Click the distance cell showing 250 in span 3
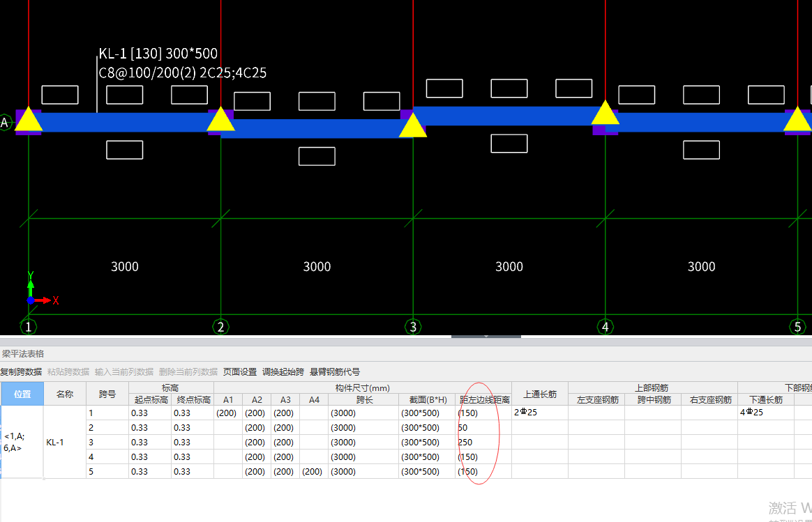 pyautogui.click(x=484, y=443)
